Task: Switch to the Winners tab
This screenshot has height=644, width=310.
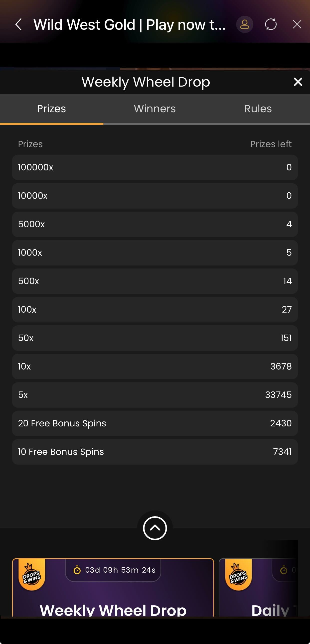Action: pyautogui.click(x=155, y=109)
